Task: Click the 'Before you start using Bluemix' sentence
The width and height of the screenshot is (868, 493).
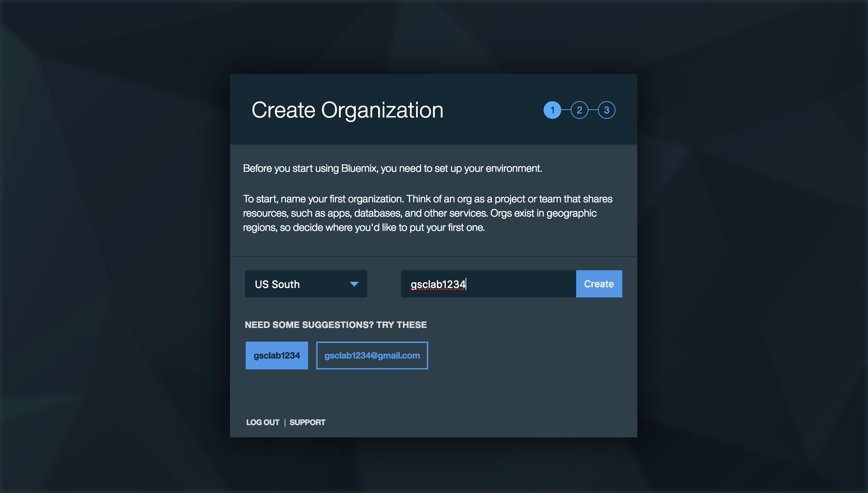Action: point(392,168)
